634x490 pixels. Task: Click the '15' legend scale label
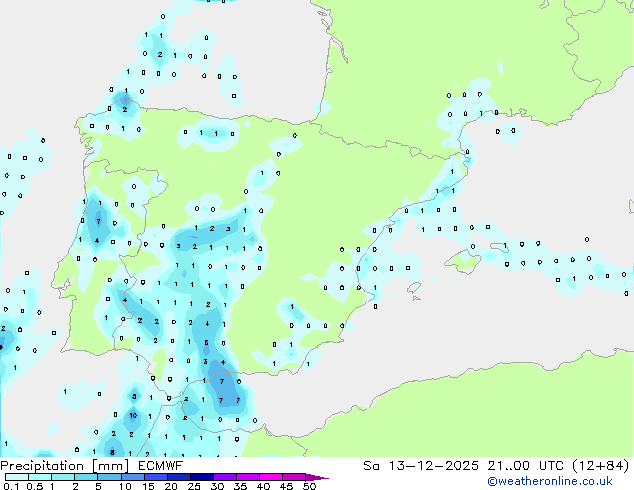click(148, 486)
